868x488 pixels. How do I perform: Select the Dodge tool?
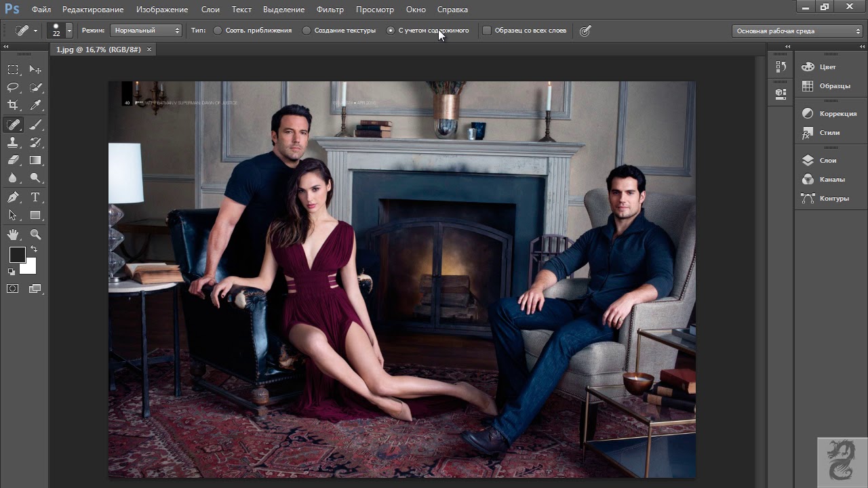(35, 178)
